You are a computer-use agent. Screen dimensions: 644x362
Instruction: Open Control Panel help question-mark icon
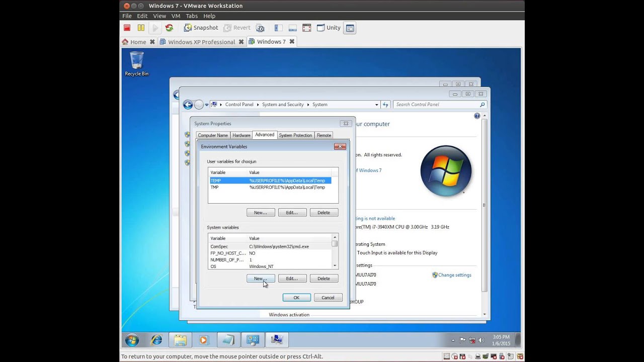[477, 116]
